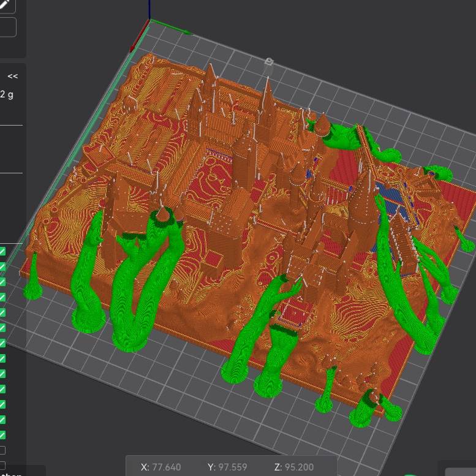Uncheck the last green checkbox above the empty ones
Image resolution: width=476 pixels, height=476 pixels.
pos(2,435)
